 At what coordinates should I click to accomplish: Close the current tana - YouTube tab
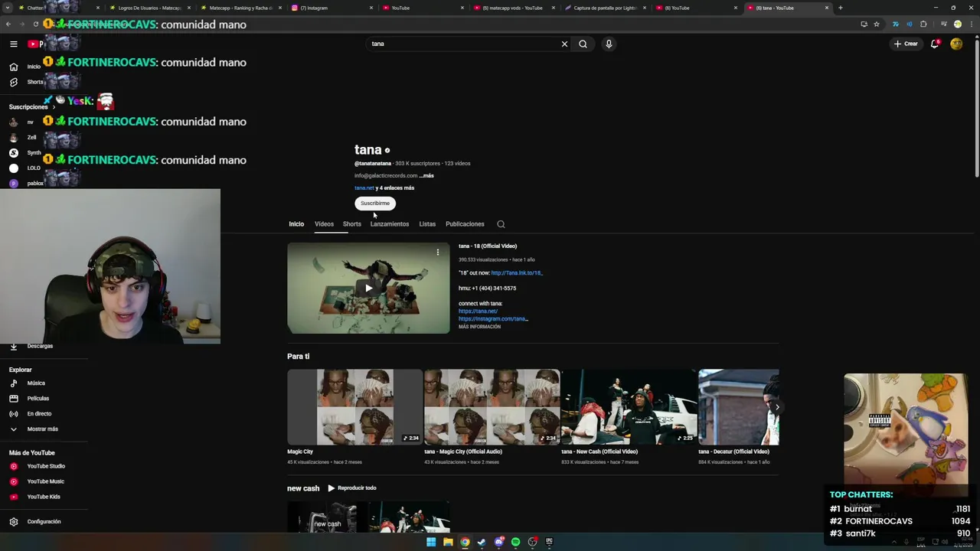click(827, 8)
